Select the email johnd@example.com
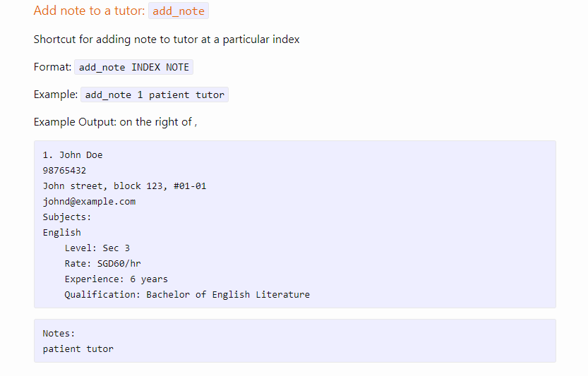Viewport: 588px width, 376px height. [89, 202]
